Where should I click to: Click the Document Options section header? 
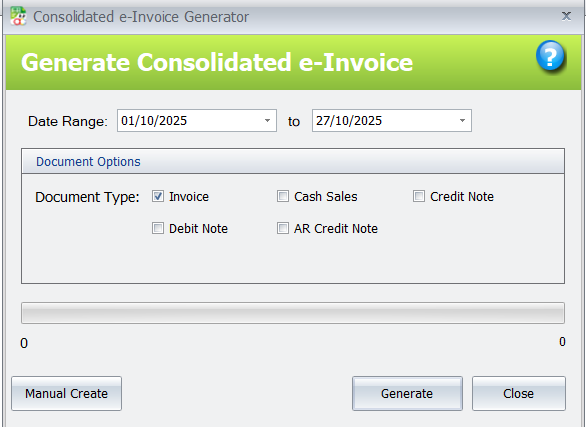tap(293, 161)
